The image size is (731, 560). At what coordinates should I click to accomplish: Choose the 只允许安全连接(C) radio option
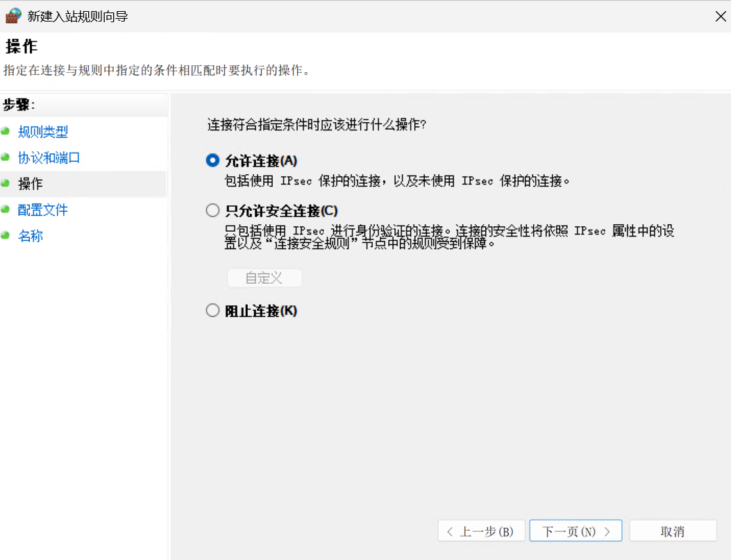(212, 210)
